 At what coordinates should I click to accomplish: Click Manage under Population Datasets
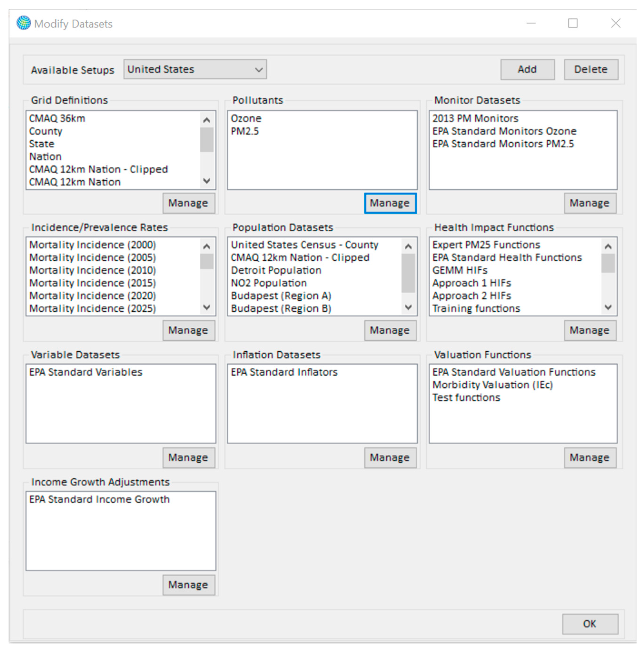390,330
